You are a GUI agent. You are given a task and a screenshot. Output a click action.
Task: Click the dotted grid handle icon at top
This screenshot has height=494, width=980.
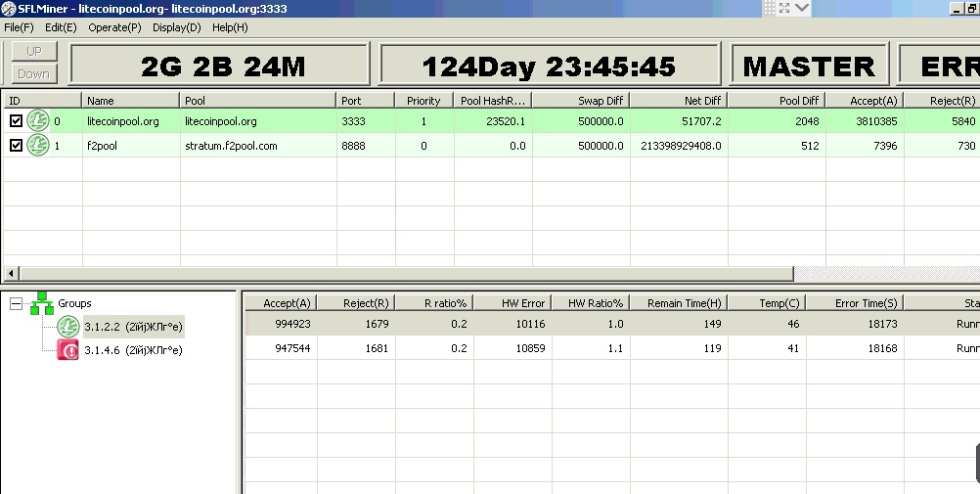(x=769, y=8)
